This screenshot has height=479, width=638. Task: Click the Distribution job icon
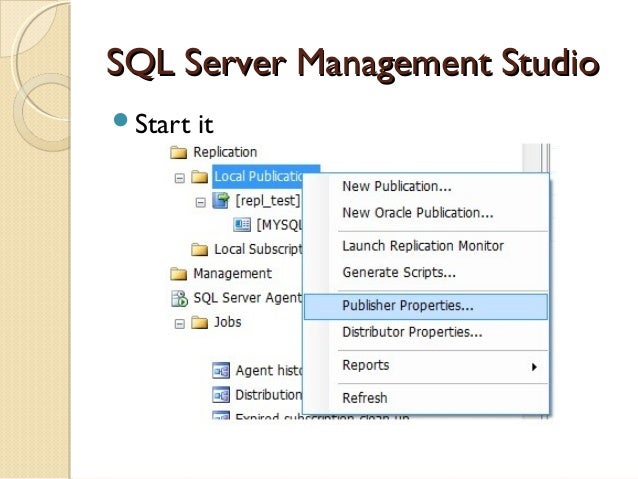click(x=221, y=395)
